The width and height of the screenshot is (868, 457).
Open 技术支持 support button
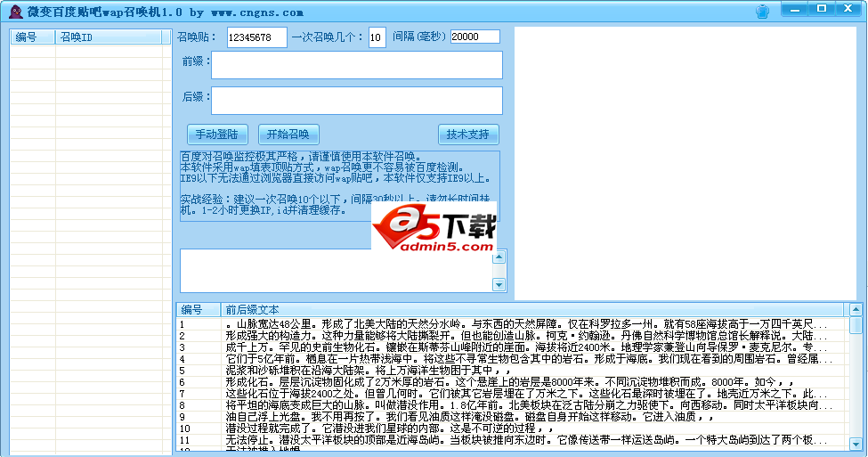tap(468, 134)
